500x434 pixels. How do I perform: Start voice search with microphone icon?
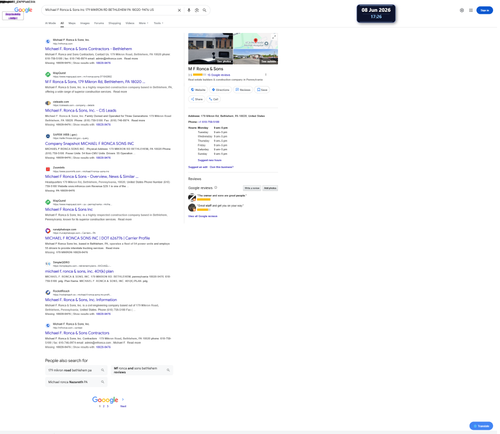click(x=189, y=10)
